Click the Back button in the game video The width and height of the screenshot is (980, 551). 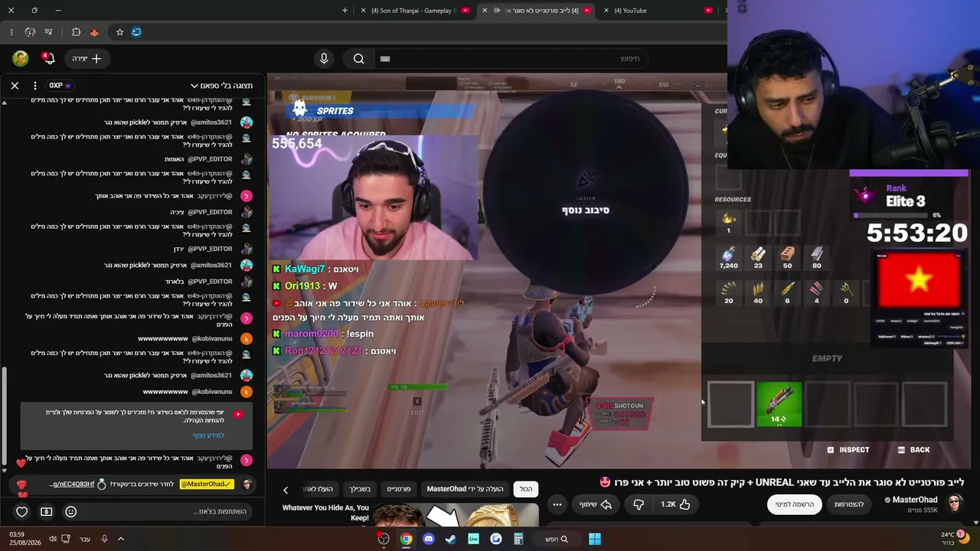[913, 450]
